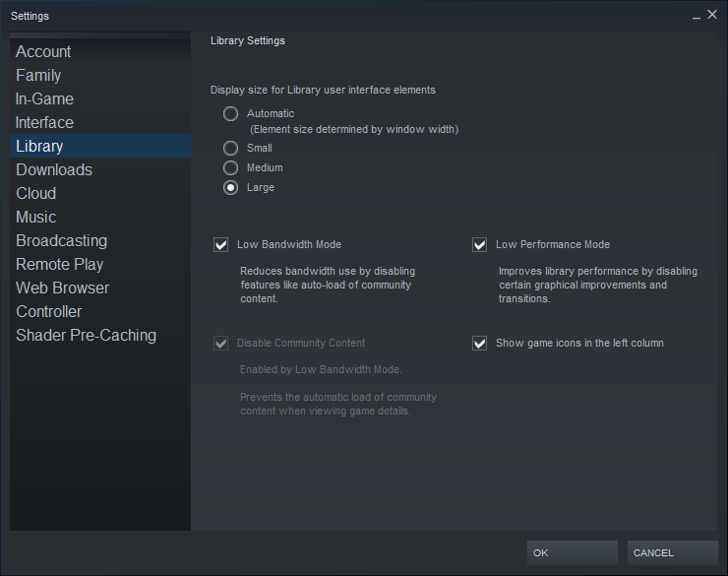Go to Interface settings
This screenshot has height=576, width=728.
[x=99, y=123]
